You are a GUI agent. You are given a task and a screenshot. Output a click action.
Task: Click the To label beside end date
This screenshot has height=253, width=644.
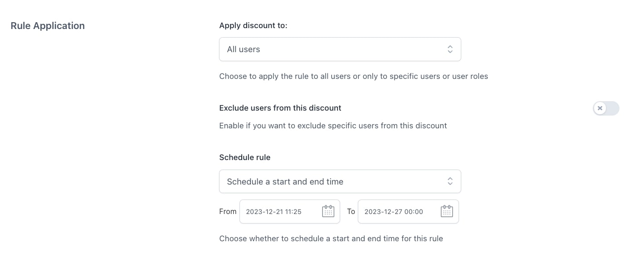pos(351,211)
